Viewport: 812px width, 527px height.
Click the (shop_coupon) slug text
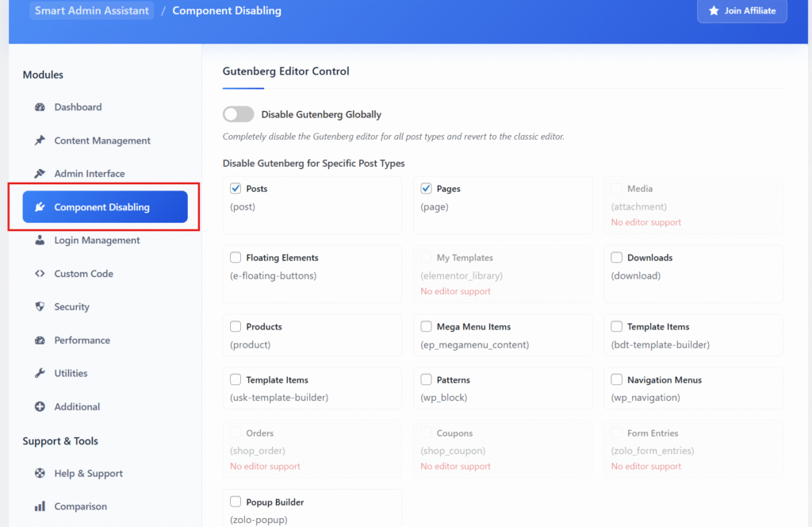(453, 451)
